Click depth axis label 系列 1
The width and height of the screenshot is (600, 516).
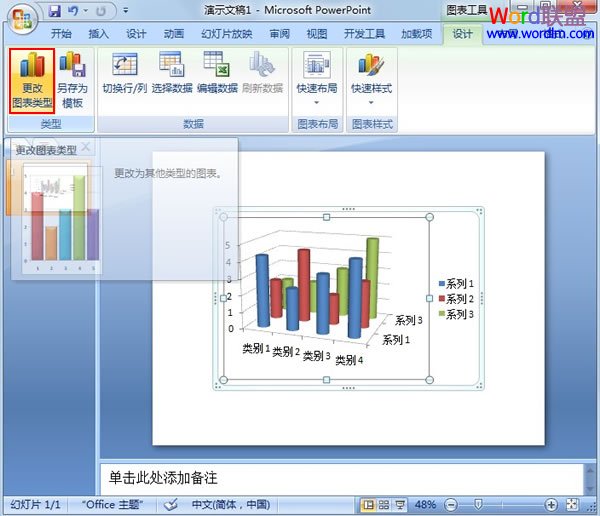396,339
